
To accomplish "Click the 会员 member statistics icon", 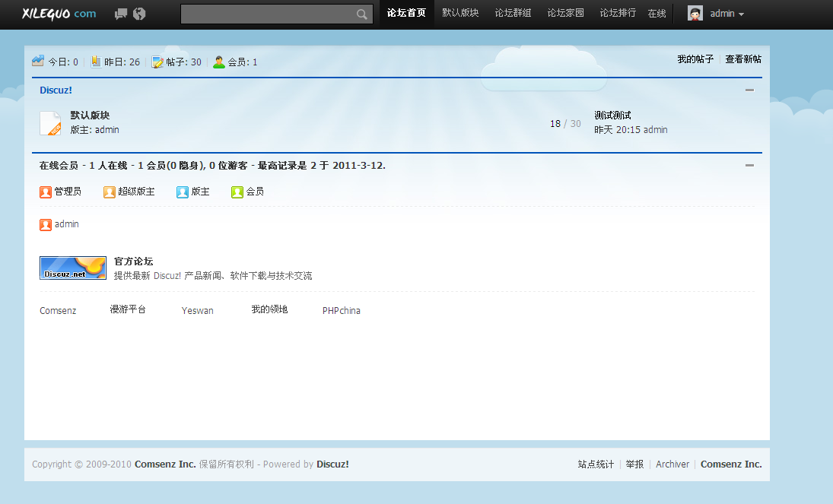I will pyautogui.click(x=219, y=62).
